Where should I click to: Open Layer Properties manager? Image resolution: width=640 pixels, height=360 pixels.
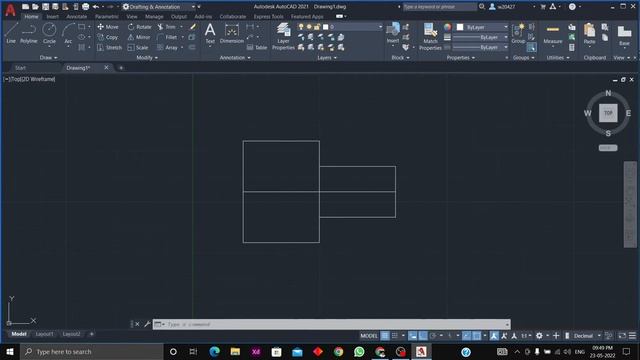click(283, 36)
